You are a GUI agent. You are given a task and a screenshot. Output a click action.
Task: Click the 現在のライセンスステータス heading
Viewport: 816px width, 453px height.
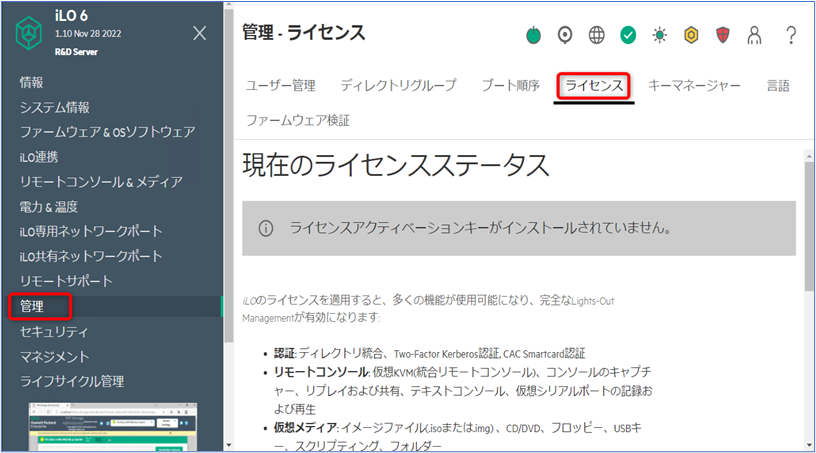[x=396, y=165]
